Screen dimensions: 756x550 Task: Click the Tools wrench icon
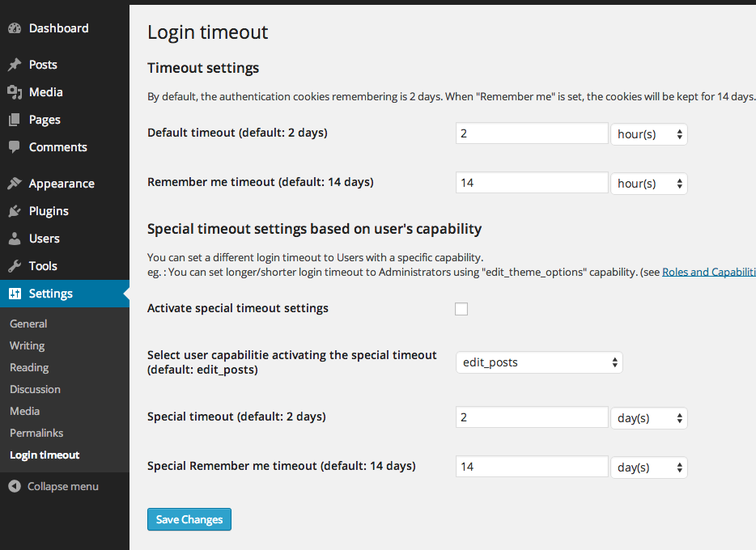click(x=15, y=266)
